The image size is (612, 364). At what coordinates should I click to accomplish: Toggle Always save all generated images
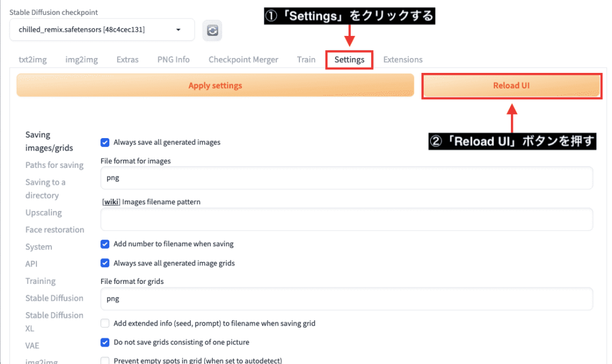(105, 142)
